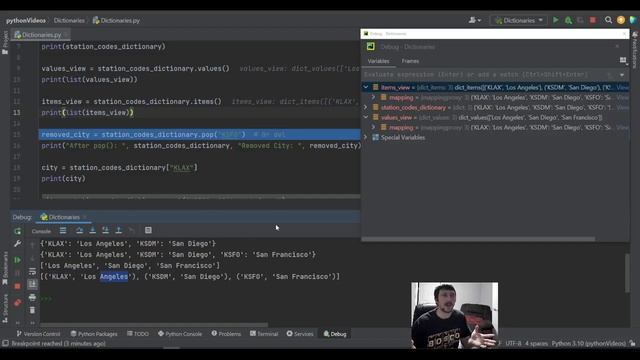Click the Debug bug icon in top toolbar
The image size is (640, 360).
tap(568, 20)
